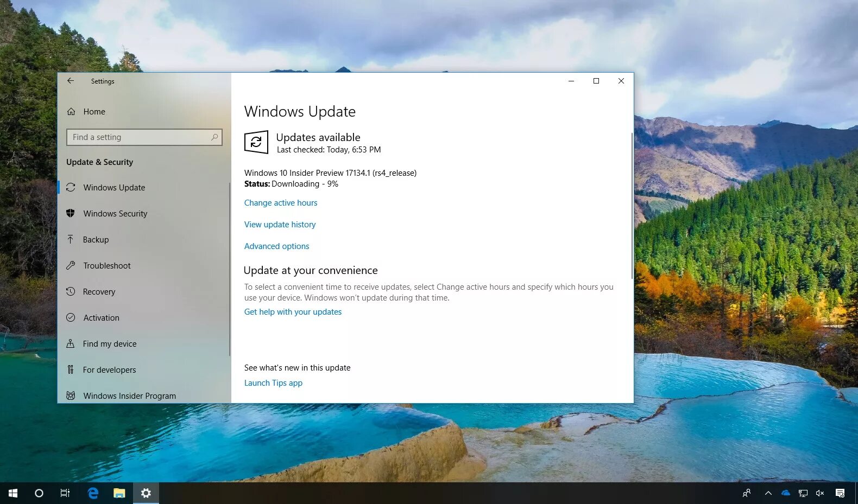
Task: Click the Show desktop strip at taskbar end
Action: [856, 493]
